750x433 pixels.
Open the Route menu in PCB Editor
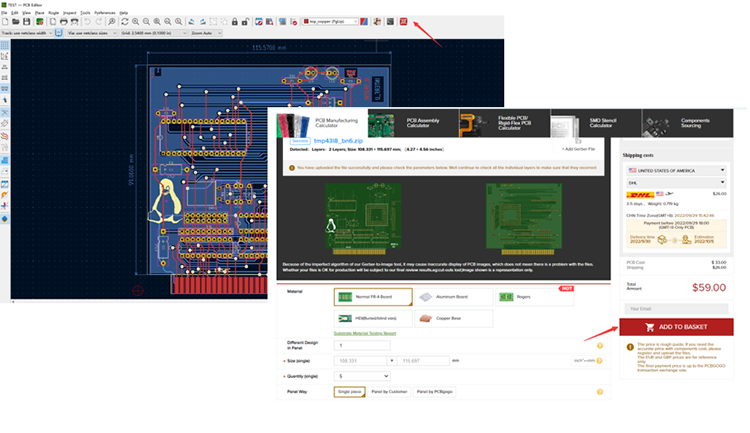(x=54, y=13)
